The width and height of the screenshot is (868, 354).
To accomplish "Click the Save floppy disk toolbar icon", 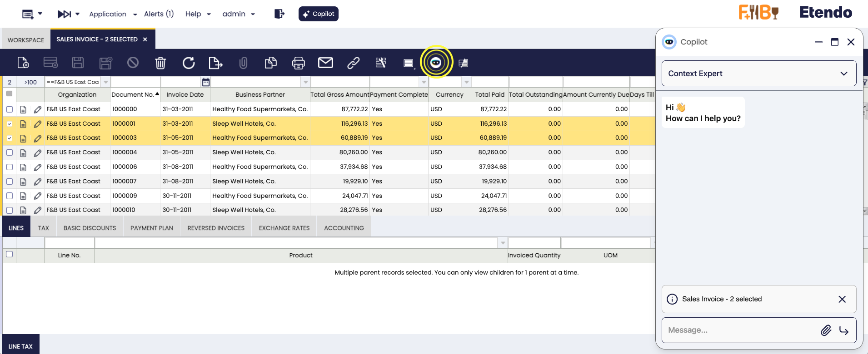I will (78, 63).
